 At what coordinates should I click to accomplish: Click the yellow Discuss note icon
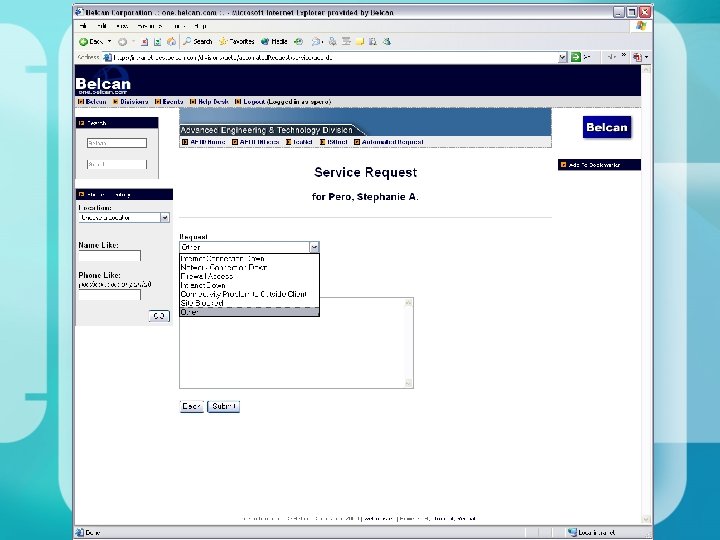pos(360,42)
